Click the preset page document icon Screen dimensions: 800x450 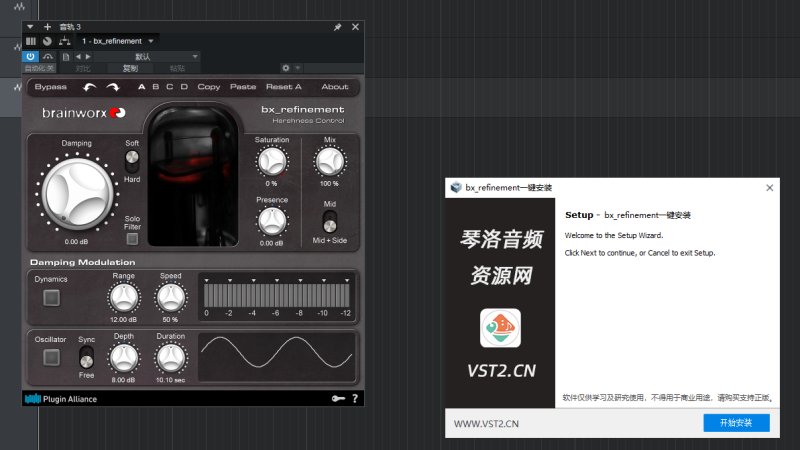(66, 57)
